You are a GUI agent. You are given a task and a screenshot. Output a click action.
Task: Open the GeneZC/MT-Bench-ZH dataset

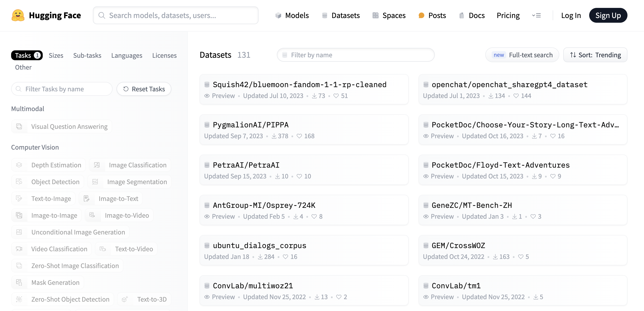pos(523,210)
